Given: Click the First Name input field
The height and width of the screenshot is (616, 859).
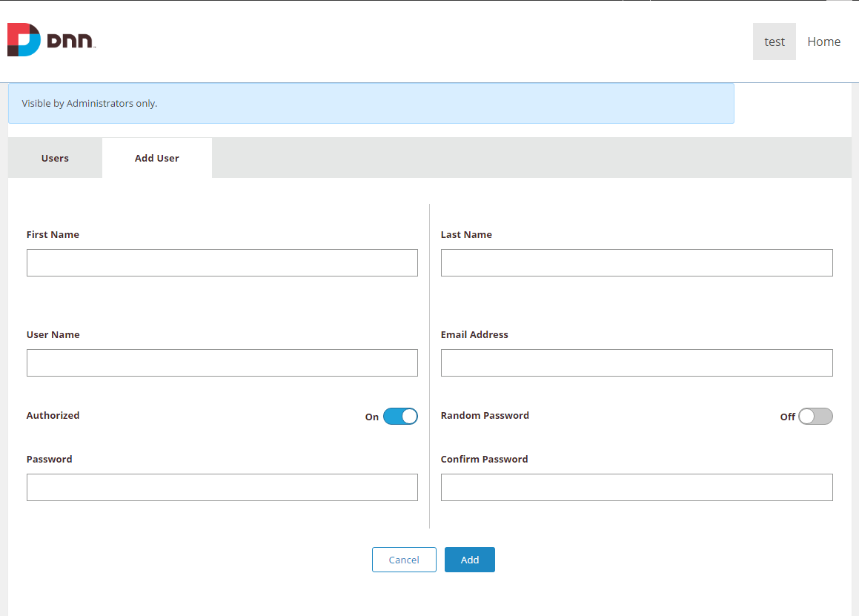Looking at the screenshot, I should point(222,263).
